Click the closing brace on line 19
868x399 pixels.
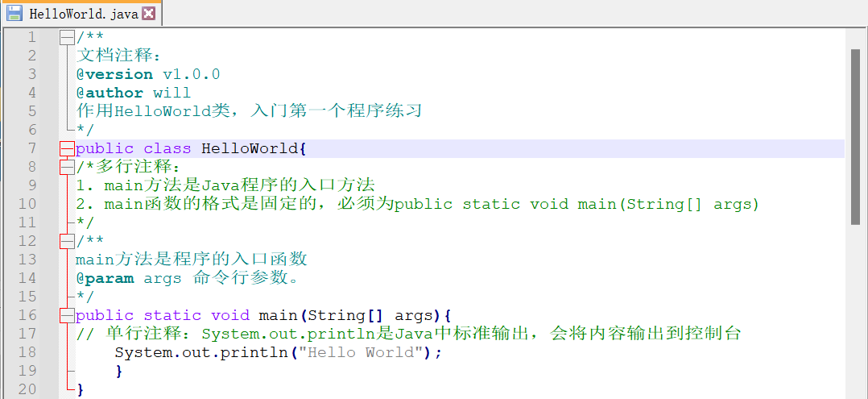coord(119,371)
